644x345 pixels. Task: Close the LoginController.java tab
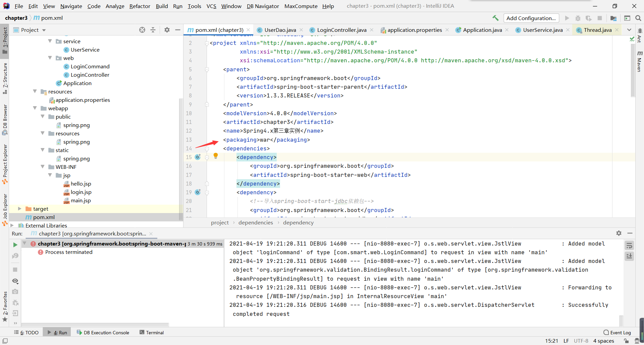pos(372,30)
